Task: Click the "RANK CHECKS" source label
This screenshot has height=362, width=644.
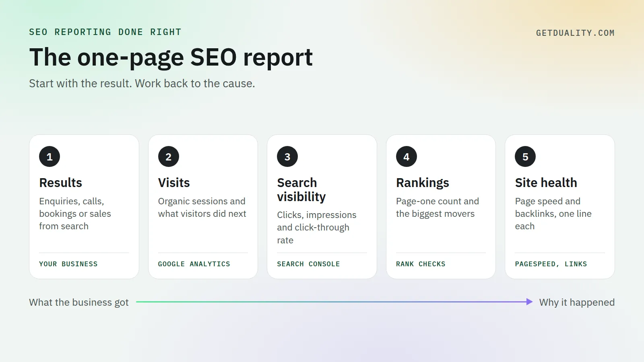Action: (421, 264)
